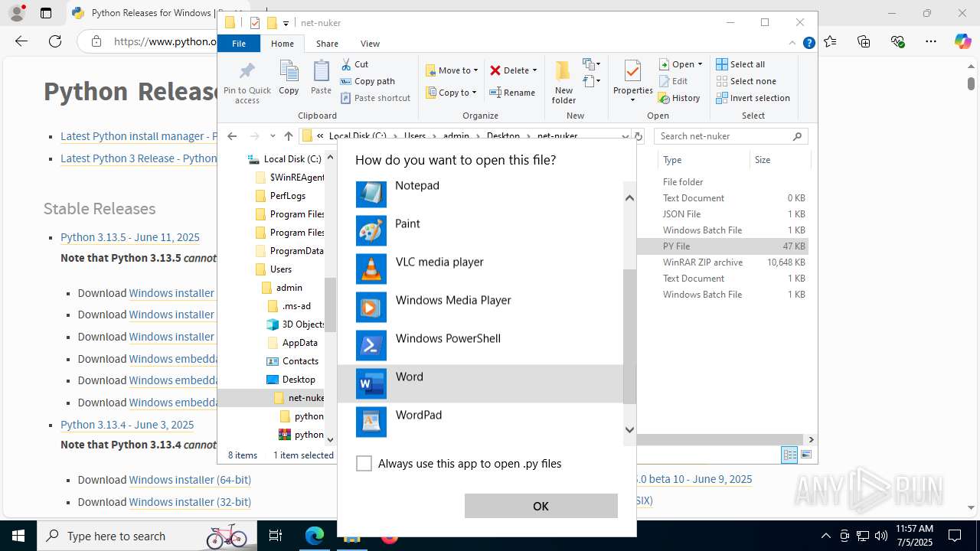Click Windows installer (64-bit) link in Edge
The width and height of the screenshot is (980, 551).
coord(190,480)
